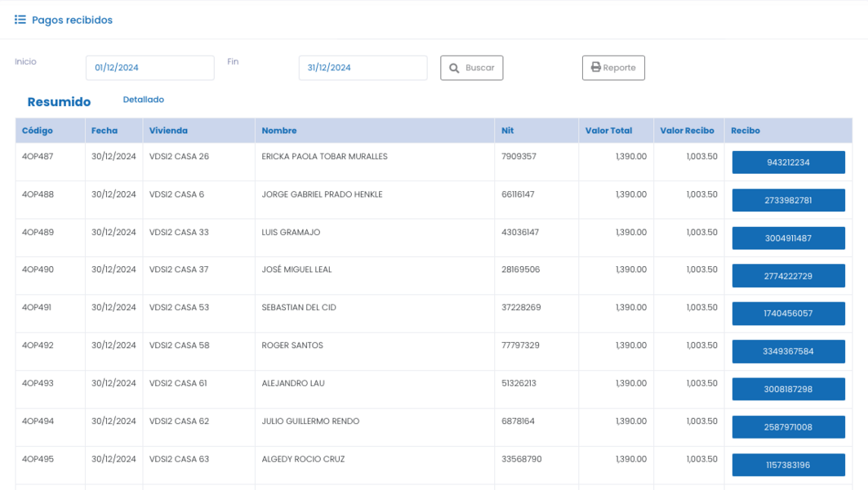Image resolution: width=868 pixels, height=490 pixels.
Task: Click the Fecha column header
Action: click(x=105, y=131)
